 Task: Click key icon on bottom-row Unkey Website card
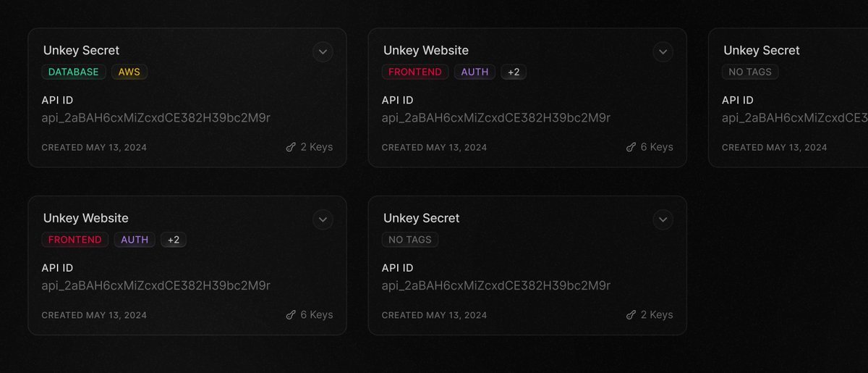click(x=291, y=315)
